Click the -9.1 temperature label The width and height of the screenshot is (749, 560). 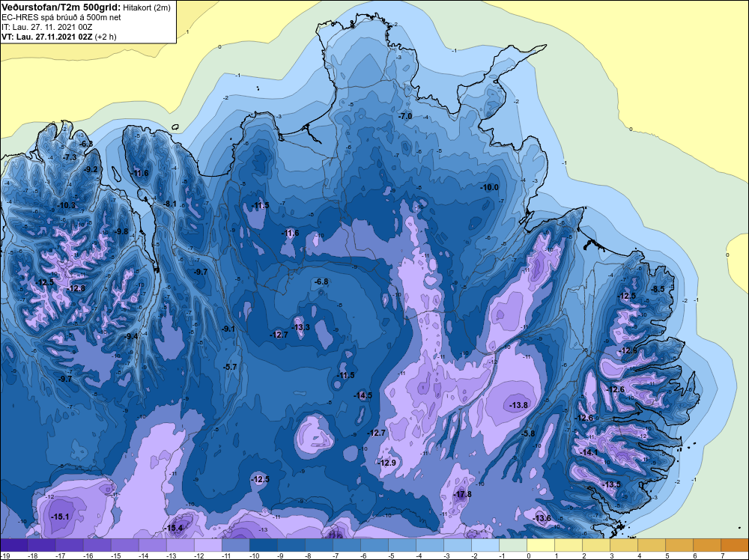point(228,329)
